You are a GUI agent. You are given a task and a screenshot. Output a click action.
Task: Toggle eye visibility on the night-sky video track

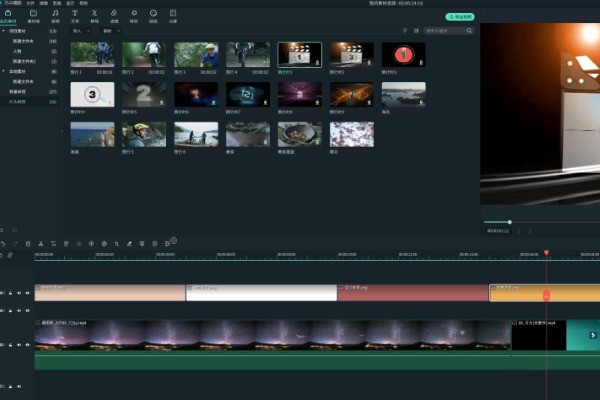pos(26,344)
